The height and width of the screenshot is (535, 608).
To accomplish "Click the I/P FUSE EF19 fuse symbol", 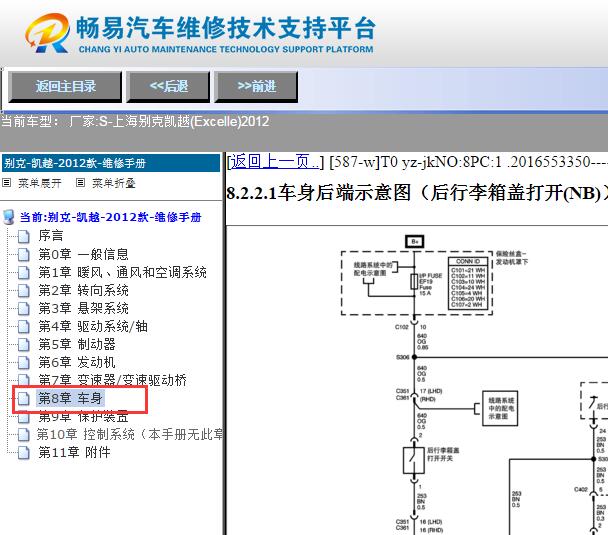I will point(414,282).
